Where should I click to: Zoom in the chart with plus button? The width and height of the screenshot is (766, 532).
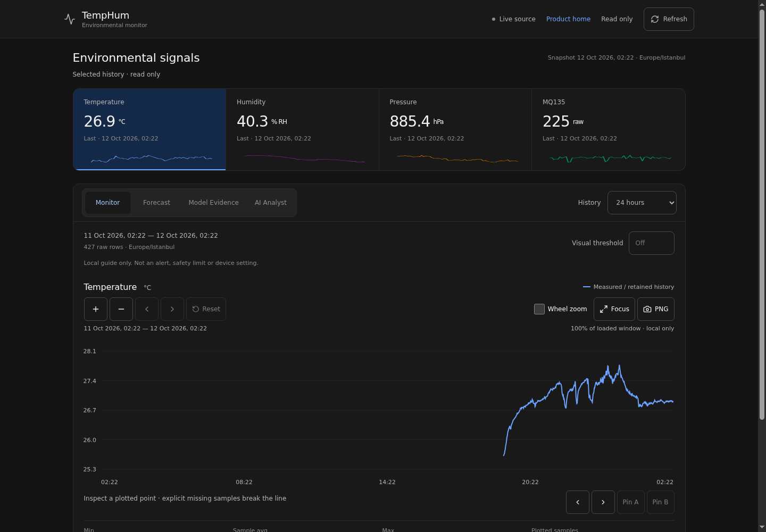pyautogui.click(x=96, y=309)
